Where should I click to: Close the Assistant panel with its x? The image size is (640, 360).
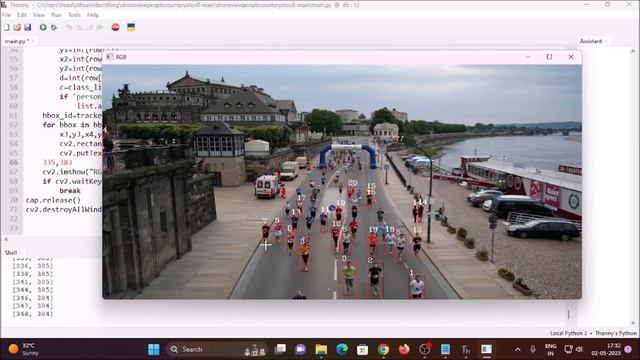(606, 41)
